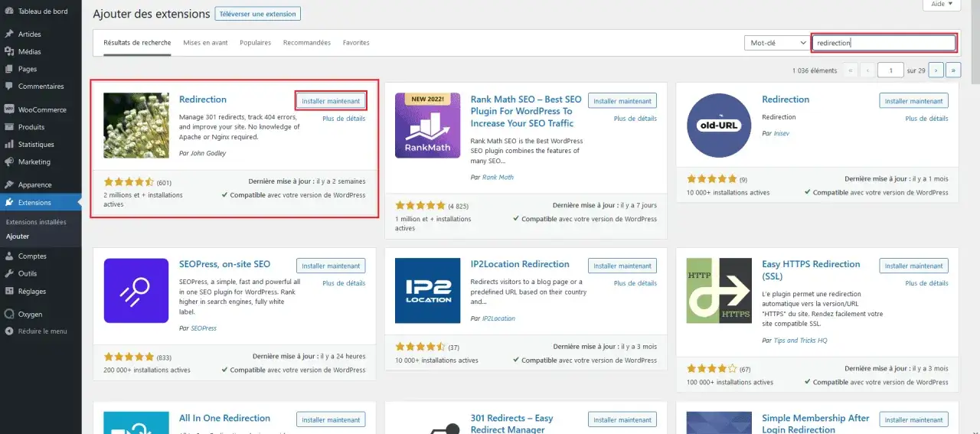The image size is (980, 434).
Task: Open Plus de détails for Easy HTTPS Redirection
Action: 927,283
